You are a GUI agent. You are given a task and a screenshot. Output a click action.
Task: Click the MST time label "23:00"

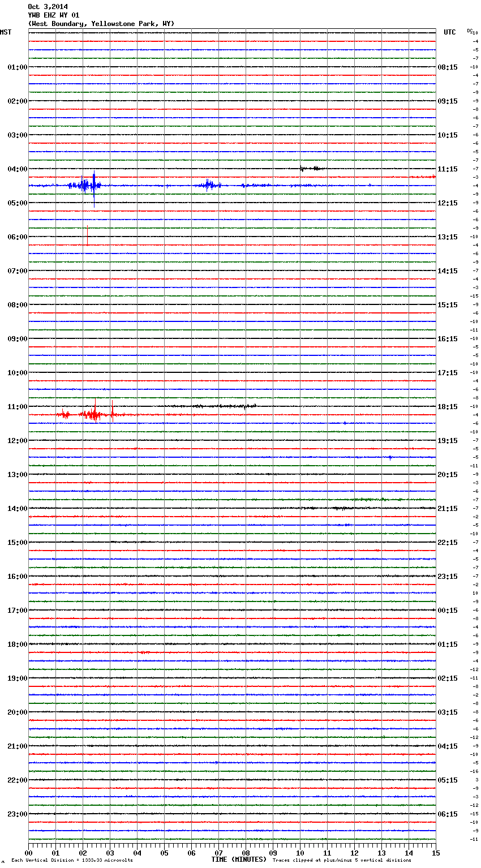pos(18,814)
